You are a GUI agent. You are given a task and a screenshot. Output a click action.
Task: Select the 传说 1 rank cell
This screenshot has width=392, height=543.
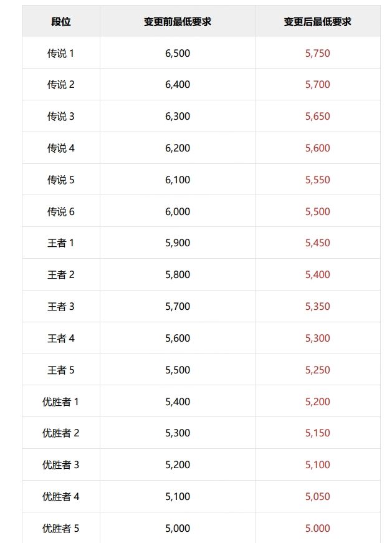coord(61,53)
